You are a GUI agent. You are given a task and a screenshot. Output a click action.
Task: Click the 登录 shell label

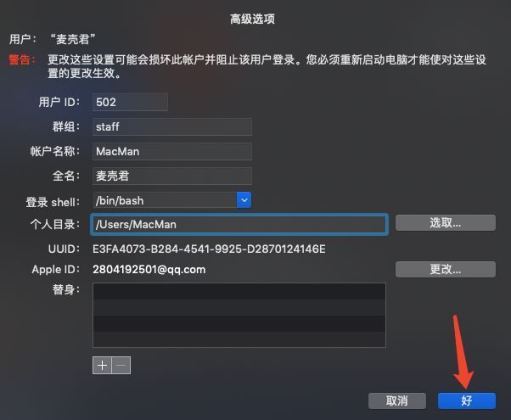(53, 202)
